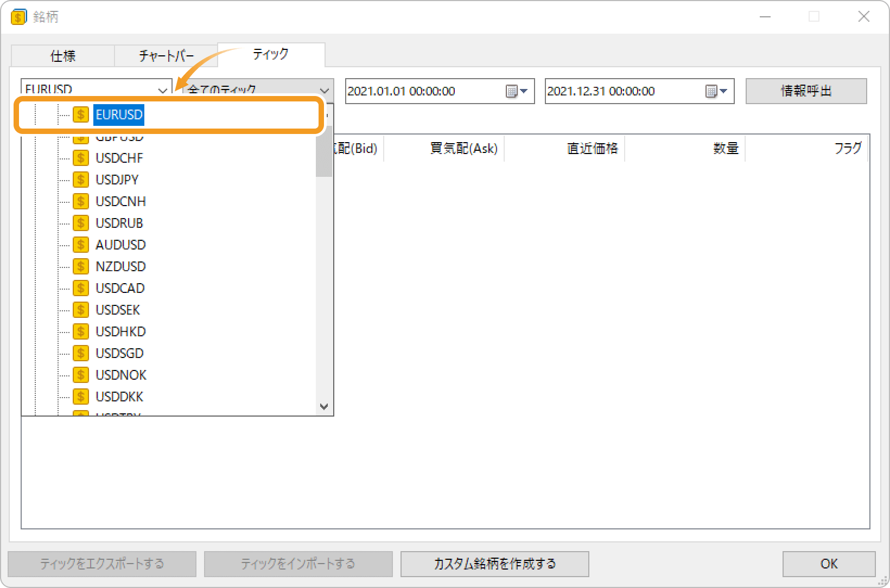Image resolution: width=890 pixels, height=588 pixels.
Task: Select USDRUB in the symbol list
Action: point(119,223)
